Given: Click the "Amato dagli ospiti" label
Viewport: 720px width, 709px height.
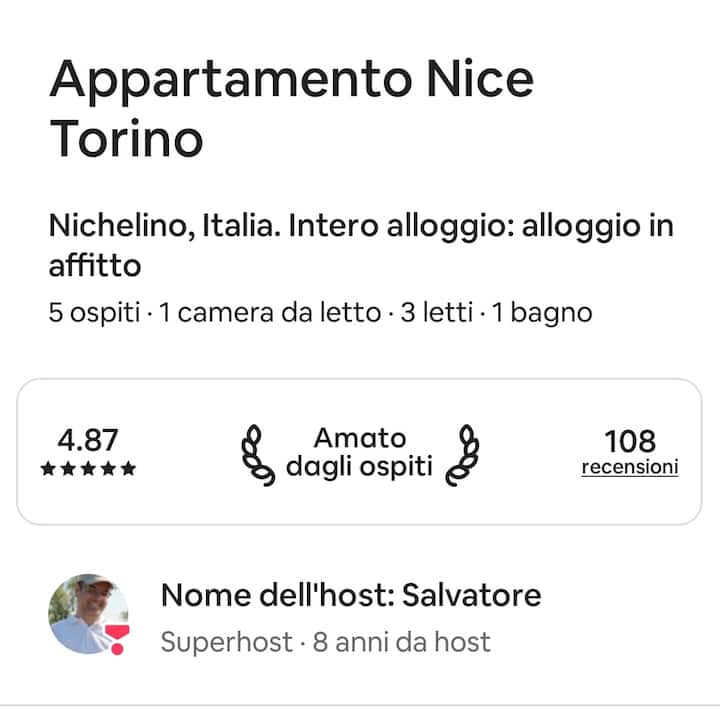Looking at the screenshot, I should (x=360, y=452).
